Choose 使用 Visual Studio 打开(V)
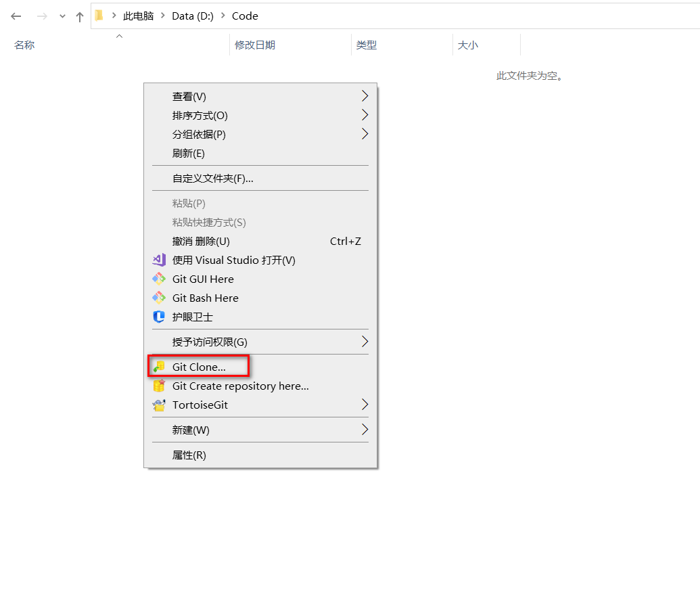This screenshot has height=592, width=700. click(x=260, y=260)
